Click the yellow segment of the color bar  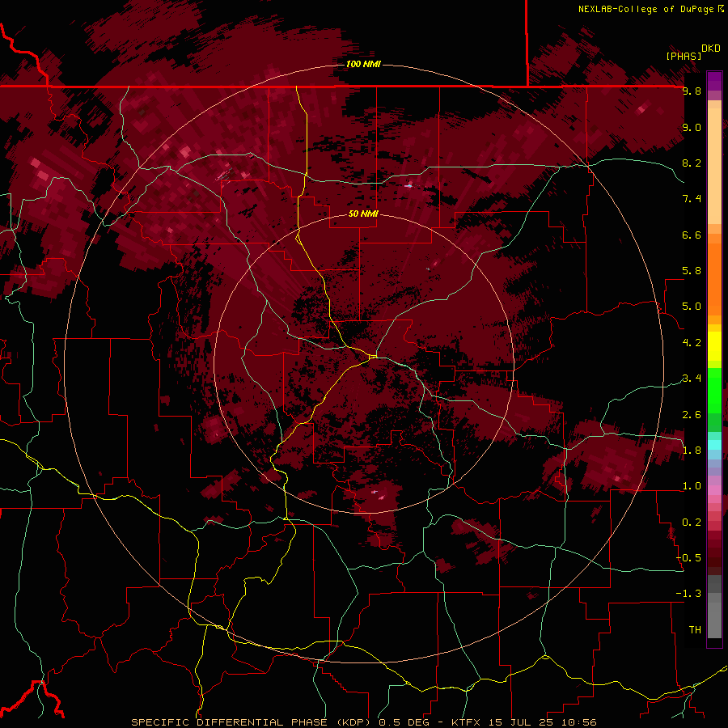pyautogui.click(x=714, y=345)
